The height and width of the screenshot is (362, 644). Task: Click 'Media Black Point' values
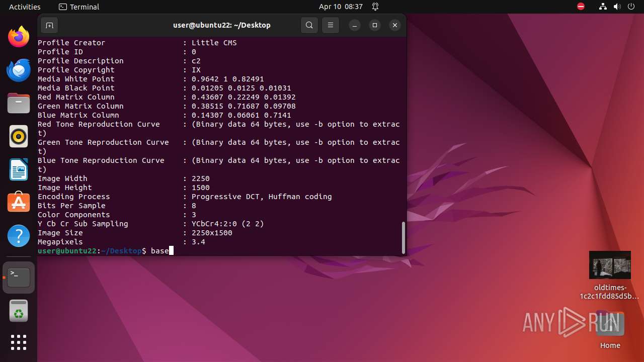[242, 88]
